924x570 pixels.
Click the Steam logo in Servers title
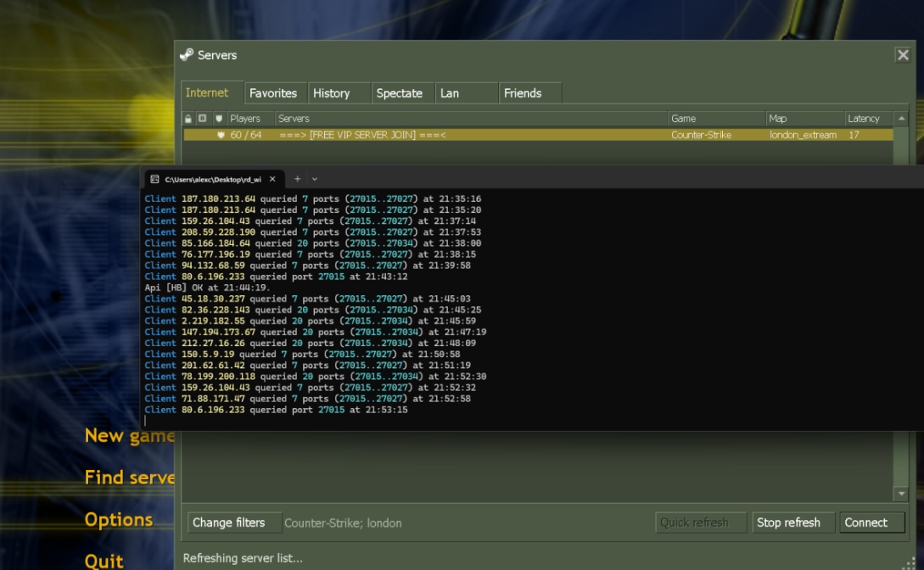187,55
